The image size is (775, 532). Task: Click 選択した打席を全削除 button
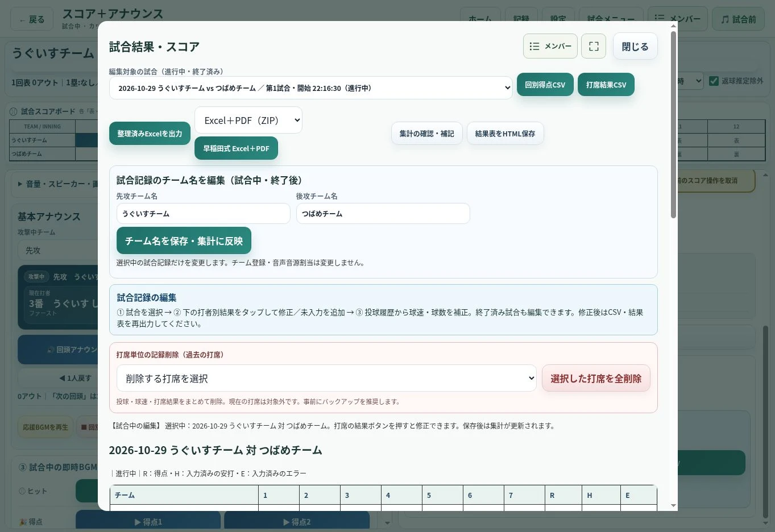(x=596, y=378)
